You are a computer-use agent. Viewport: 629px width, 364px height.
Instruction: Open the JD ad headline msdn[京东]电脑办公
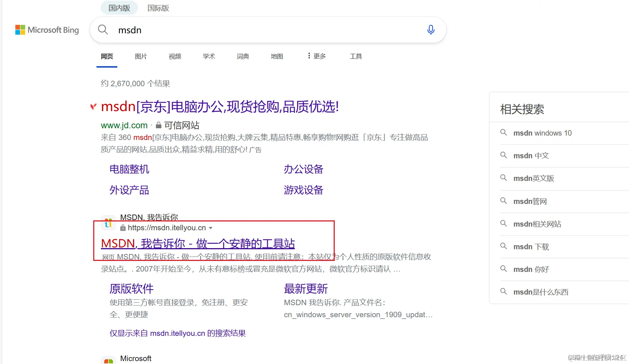click(220, 107)
